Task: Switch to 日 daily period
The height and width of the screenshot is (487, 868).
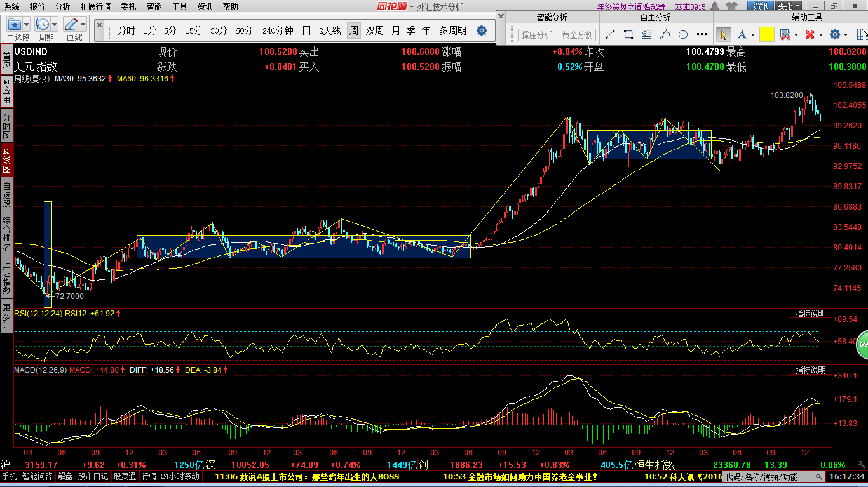Action: pyautogui.click(x=306, y=30)
